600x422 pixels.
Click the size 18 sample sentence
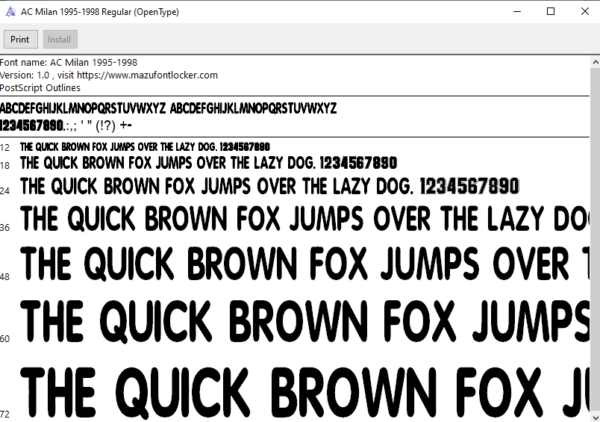coord(209,163)
